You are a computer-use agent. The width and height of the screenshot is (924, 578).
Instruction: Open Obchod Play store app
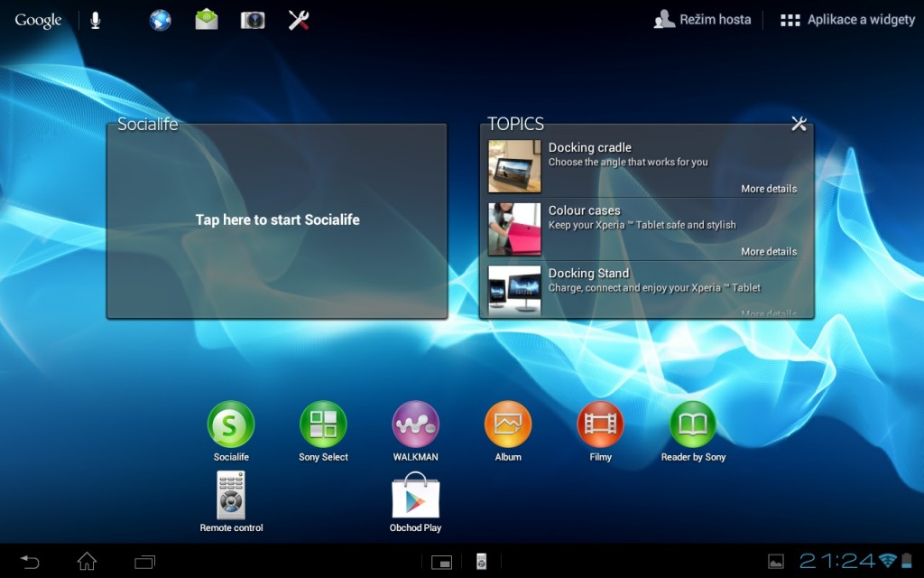coord(415,502)
